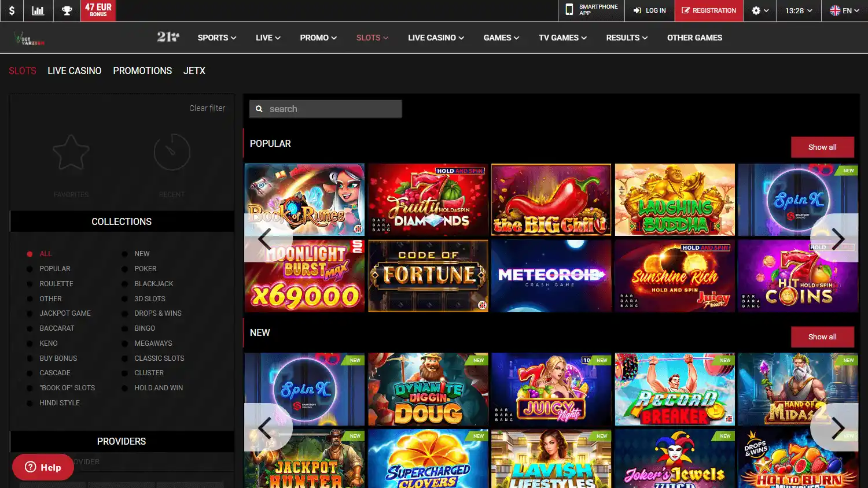Switch to the Promotions sub-tab
The image size is (868, 488).
coord(142,71)
